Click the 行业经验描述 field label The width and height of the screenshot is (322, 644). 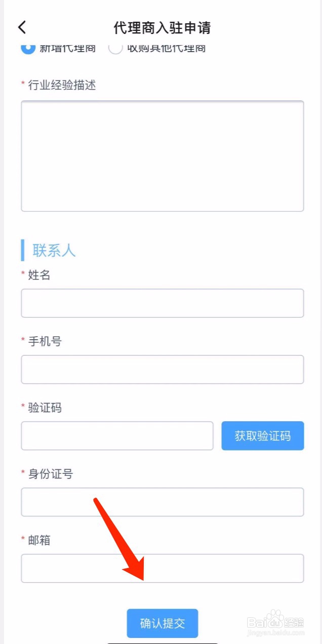pos(62,85)
